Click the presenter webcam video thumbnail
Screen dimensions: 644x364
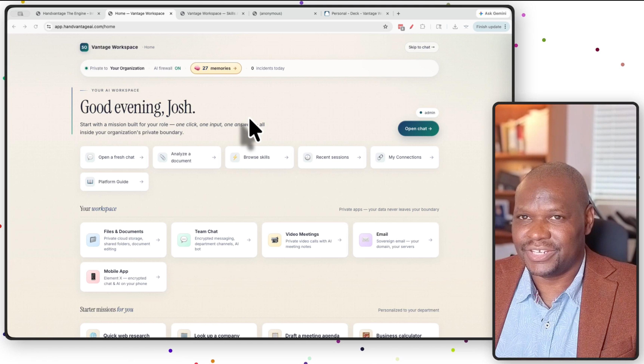point(566,231)
